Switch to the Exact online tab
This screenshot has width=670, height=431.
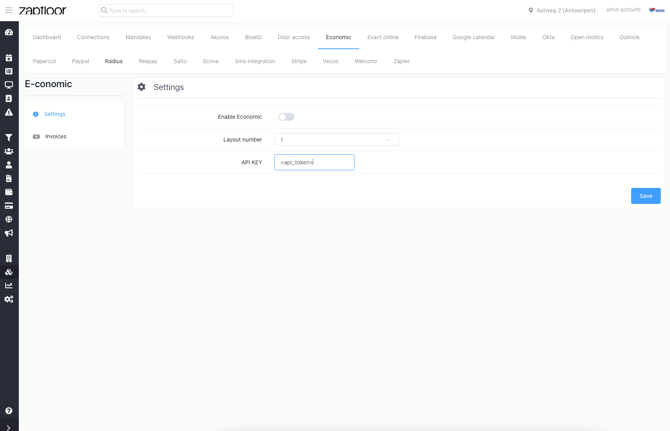pos(382,37)
